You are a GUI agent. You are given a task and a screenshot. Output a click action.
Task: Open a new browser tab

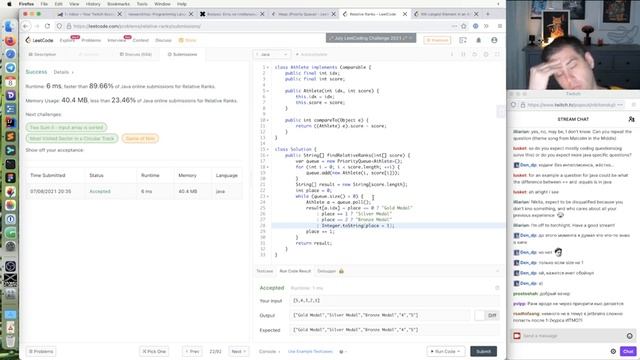pos(488,14)
